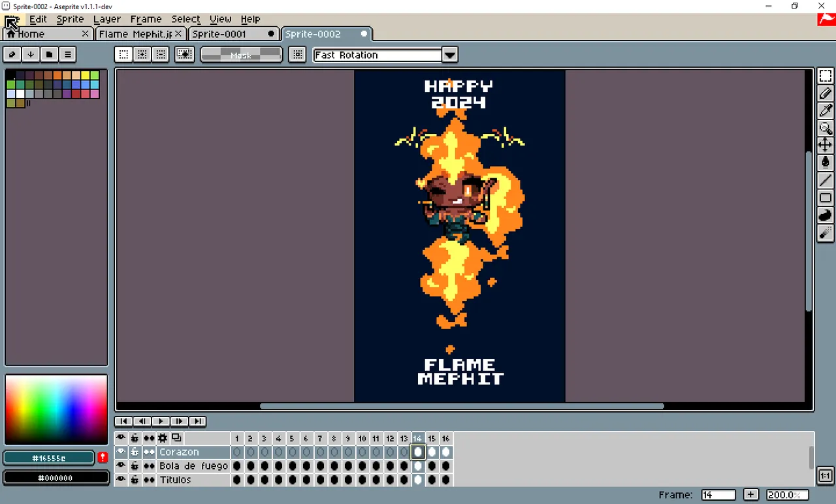Select the Contour tool
The height and width of the screenshot is (504, 836).
826,215
